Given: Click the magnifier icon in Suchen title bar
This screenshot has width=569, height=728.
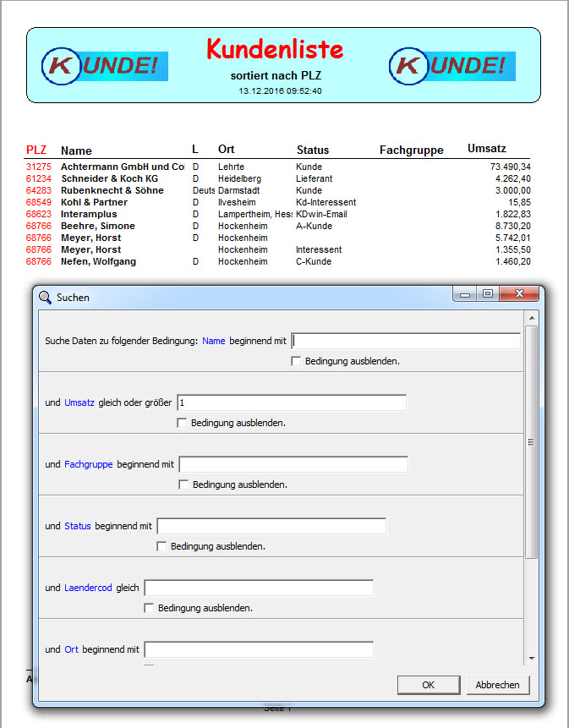Looking at the screenshot, I should tap(45, 297).
